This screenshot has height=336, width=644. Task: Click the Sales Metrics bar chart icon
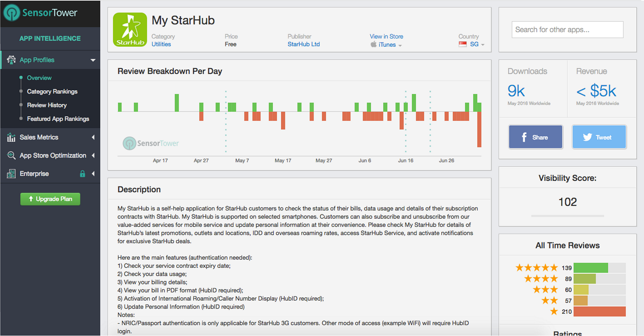pyautogui.click(x=11, y=137)
